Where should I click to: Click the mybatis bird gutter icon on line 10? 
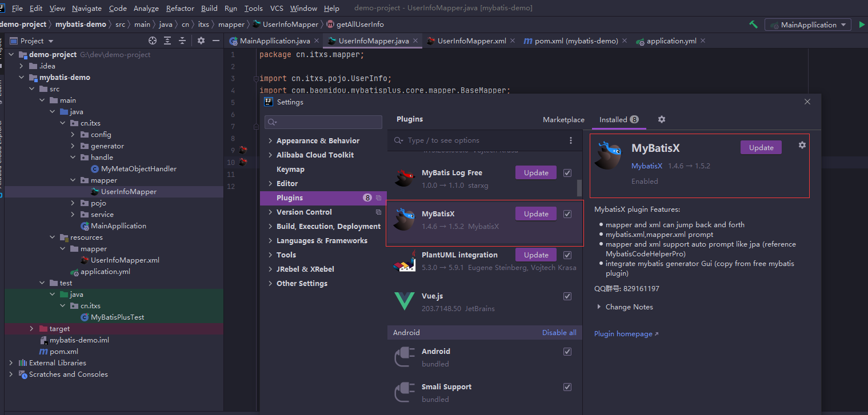tap(243, 162)
